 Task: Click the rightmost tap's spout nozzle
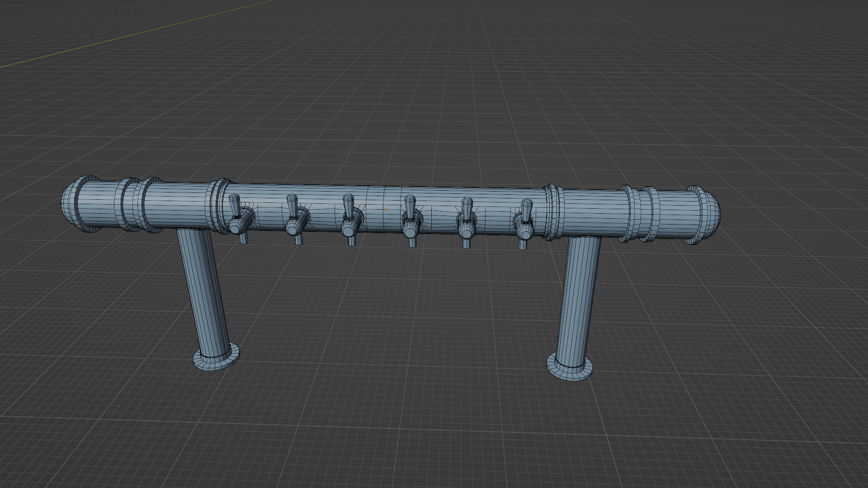click(523, 244)
